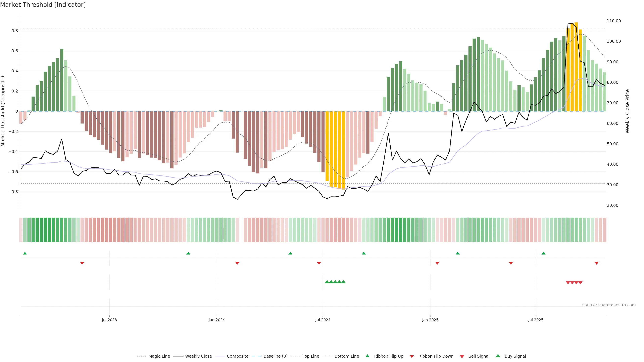The width and height of the screenshot is (644, 362).
Task: Click the Jul 2024 axis label
Action: 323,320
